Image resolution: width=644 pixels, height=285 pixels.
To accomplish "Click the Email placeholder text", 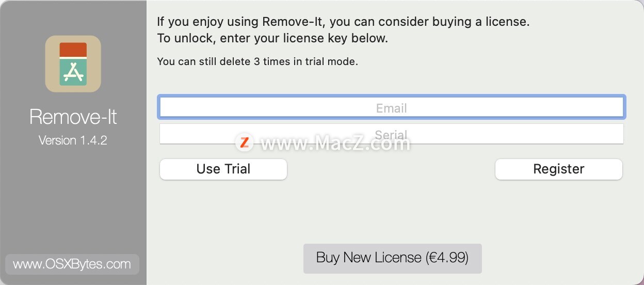I will click(x=392, y=108).
